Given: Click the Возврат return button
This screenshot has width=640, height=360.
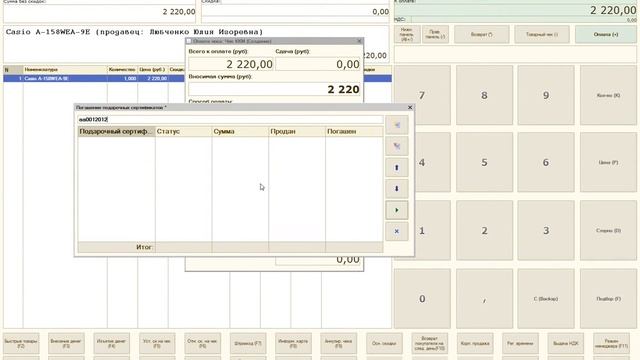Looking at the screenshot, I should pos(482,34).
